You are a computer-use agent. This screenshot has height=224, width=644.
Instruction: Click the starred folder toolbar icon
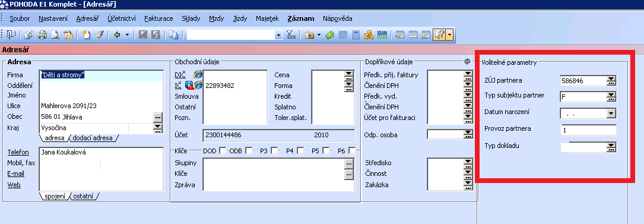[x=309, y=35]
